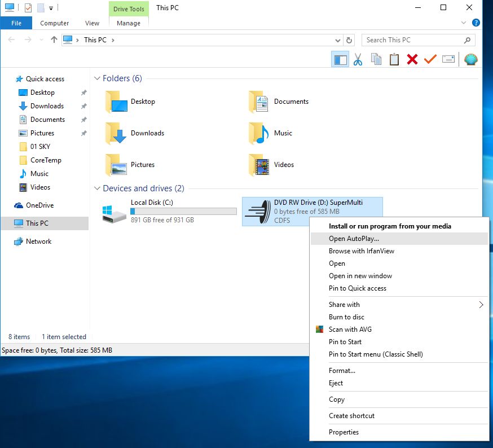Select Eject in the context menu
Viewport: 493px width, 448px height.
click(336, 383)
